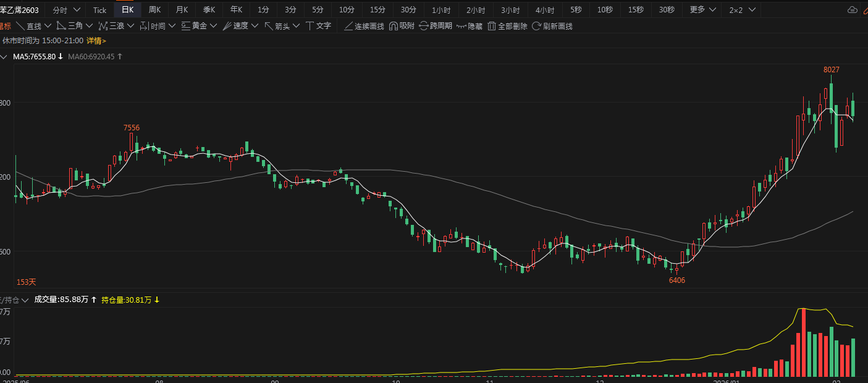Viewport: 868px width, 383px height.
Task: Toggle 连续画线 continuous drawing mode
Action: coord(364,26)
